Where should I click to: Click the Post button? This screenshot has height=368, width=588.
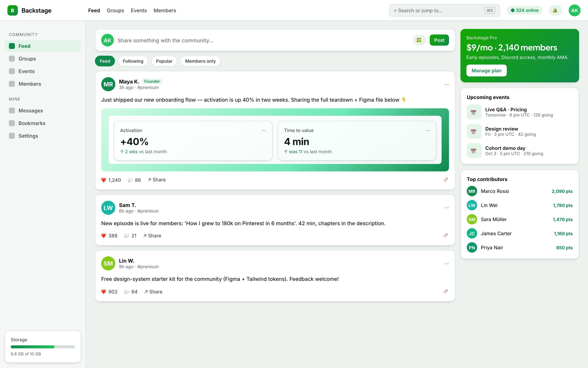click(439, 40)
